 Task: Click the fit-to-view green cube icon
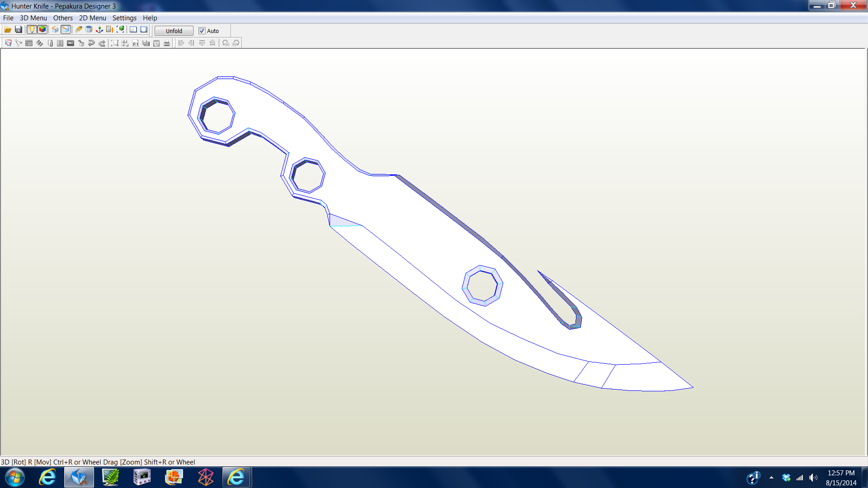pos(121,30)
